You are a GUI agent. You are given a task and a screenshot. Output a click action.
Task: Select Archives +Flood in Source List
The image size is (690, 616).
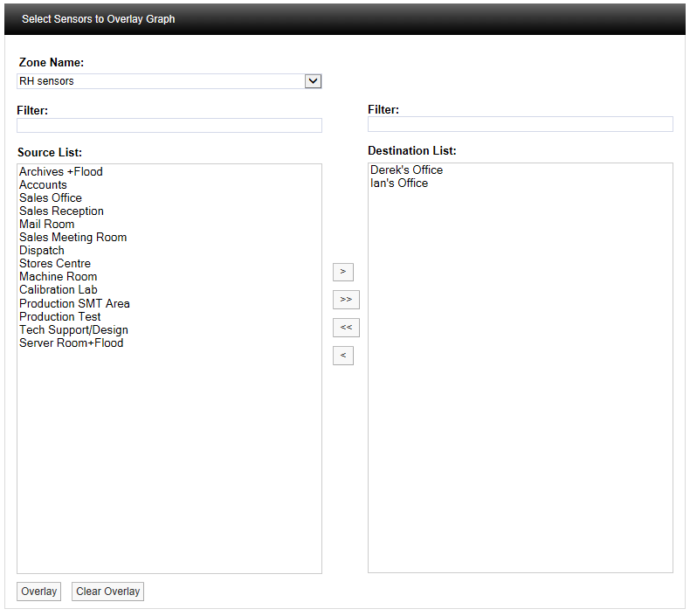(61, 172)
